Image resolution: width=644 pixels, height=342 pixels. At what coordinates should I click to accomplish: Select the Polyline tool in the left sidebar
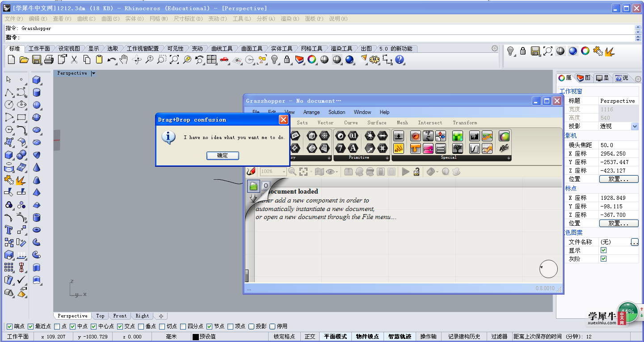[x=9, y=93]
